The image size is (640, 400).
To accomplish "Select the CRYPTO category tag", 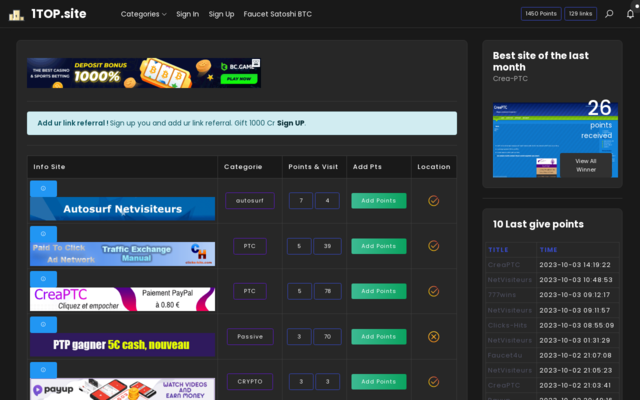I will tap(250, 382).
